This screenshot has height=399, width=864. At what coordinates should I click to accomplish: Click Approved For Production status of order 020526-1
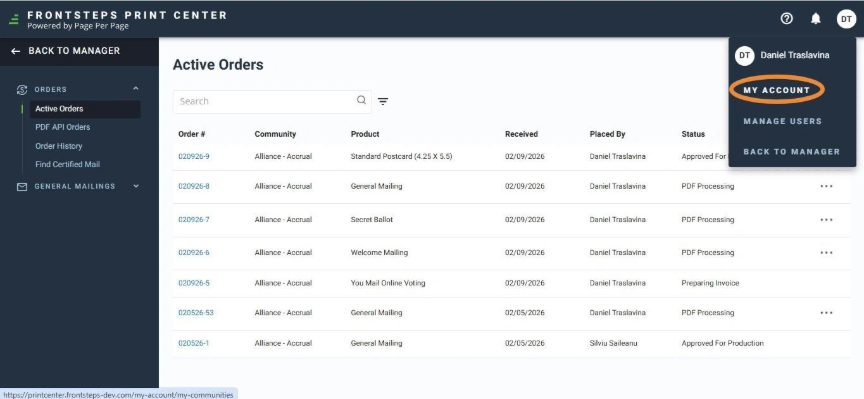(722, 343)
